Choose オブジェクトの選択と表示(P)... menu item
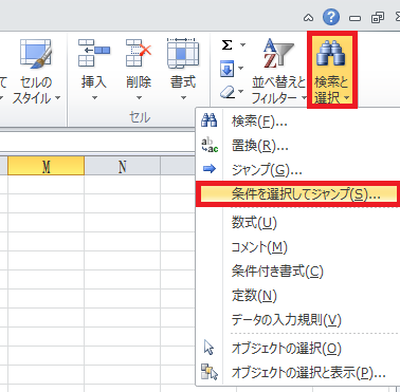This screenshot has height=392, width=400. coord(298,372)
